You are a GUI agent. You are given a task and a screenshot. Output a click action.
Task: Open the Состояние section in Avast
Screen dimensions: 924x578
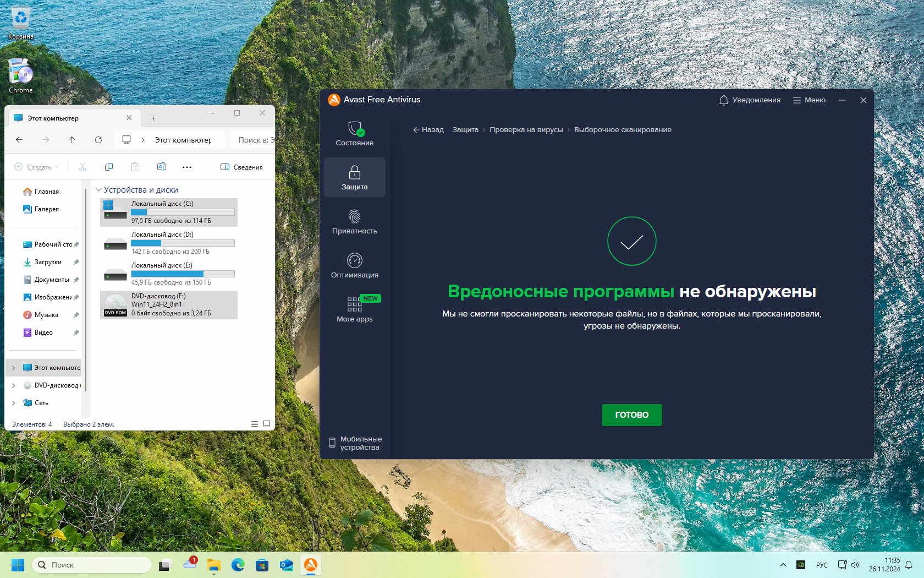tap(355, 134)
